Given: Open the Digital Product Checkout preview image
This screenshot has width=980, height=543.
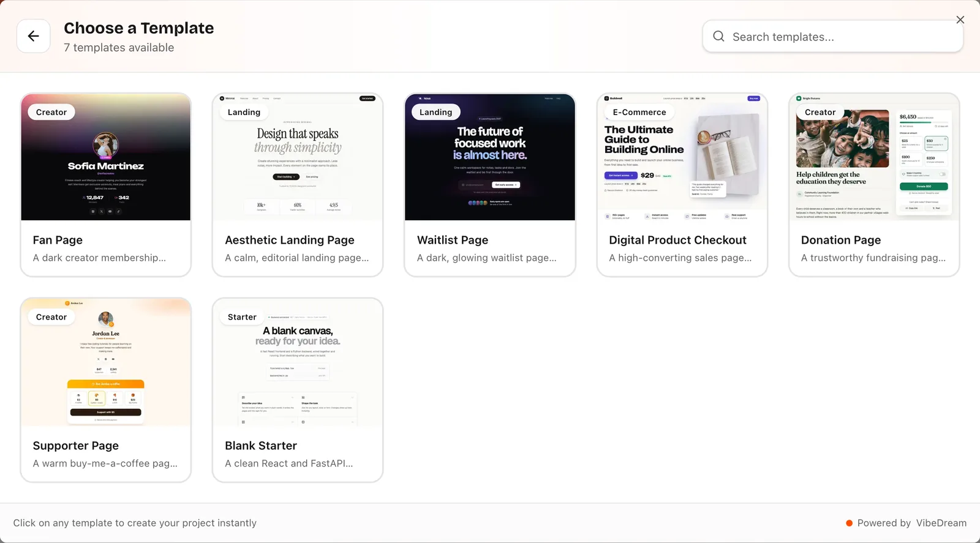Looking at the screenshot, I should (x=682, y=157).
